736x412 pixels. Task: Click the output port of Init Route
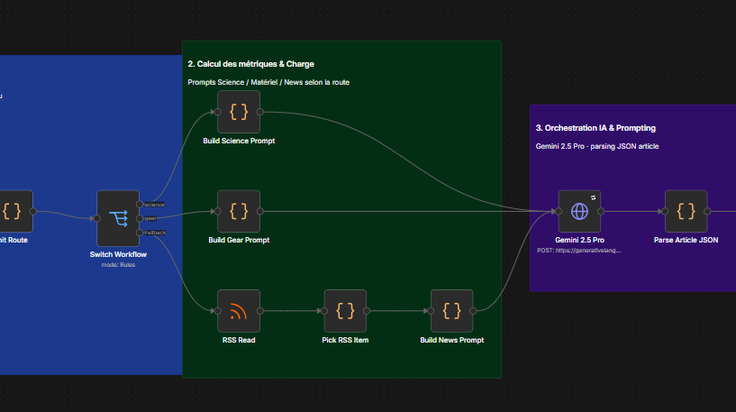coord(33,211)
